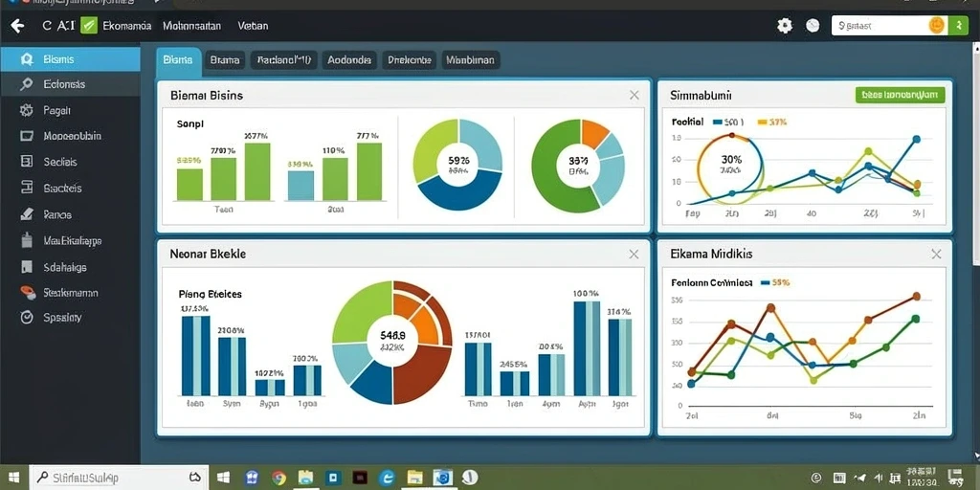Close the Biemar Bisins panel
The height and width of the screenshot is (490, 980).
point(634,95)
